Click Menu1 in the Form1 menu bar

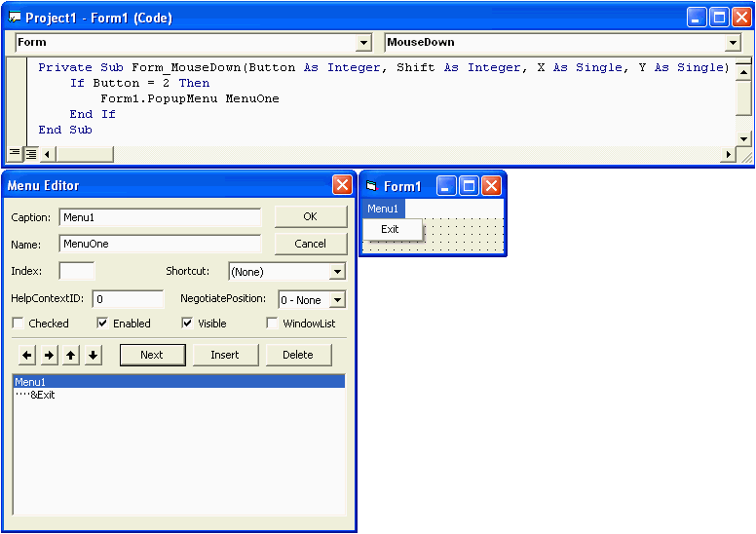click(x=383, y=209)
